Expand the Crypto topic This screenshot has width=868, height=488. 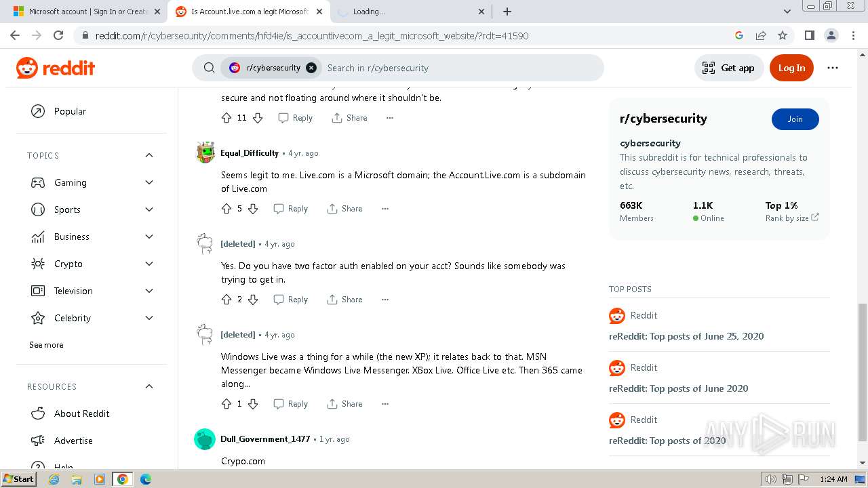point(149,264)
